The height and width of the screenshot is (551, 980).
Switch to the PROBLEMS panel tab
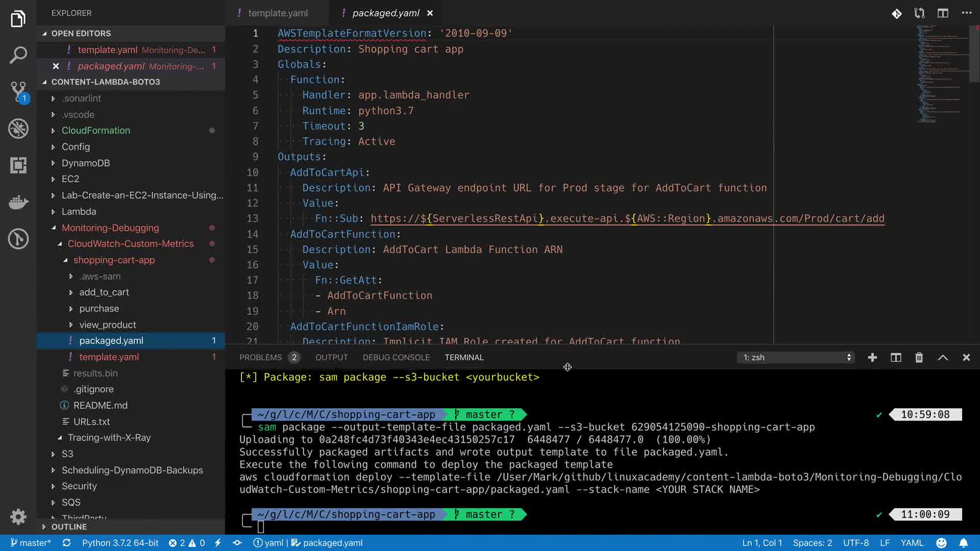[260, 358]
